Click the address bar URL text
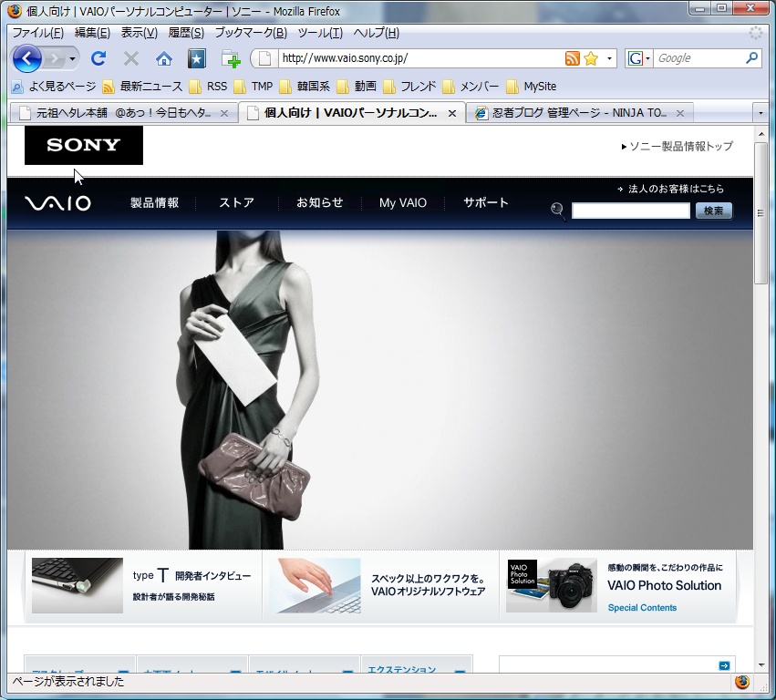Image resolution: width=776 pixels, height=700 pixels. coord(345,58)
